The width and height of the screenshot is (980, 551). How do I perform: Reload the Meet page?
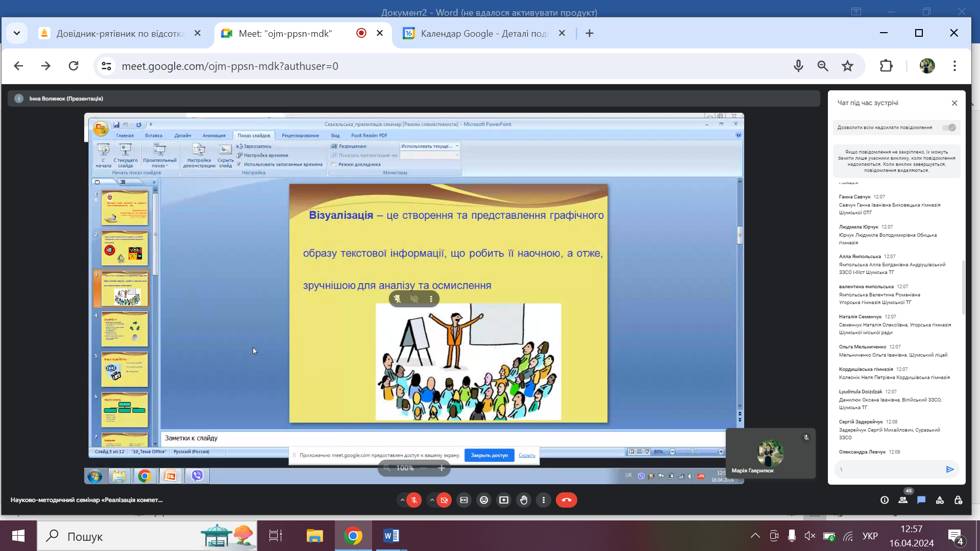coord(73,66)
